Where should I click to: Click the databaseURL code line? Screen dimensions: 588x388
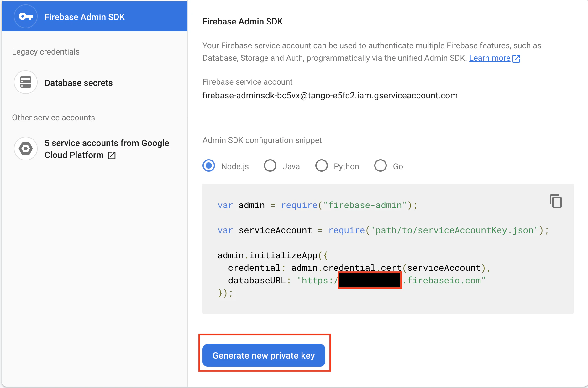pyautogui.click(x=357, y=281)
